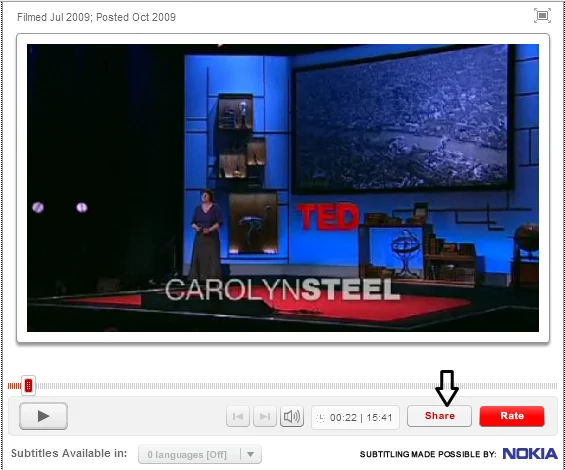Click 'Subtitles Available in:' label
The height and width of the screenshot is (470, 565).
coord(69,453)
